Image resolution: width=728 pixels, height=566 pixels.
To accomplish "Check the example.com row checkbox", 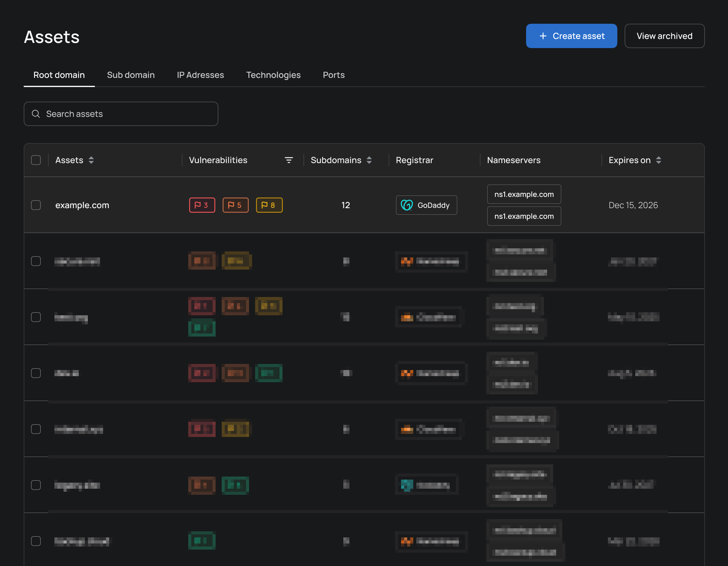I will click(x=36, y=205).
